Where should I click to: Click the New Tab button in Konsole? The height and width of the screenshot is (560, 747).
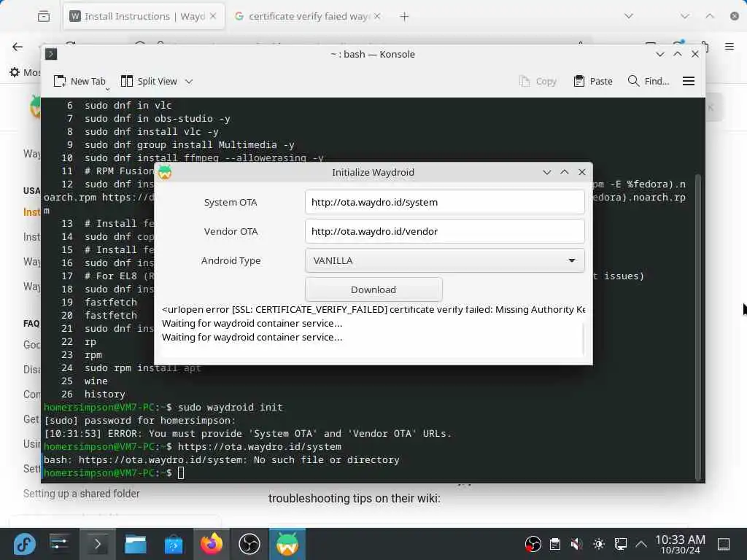click(79, 82)
